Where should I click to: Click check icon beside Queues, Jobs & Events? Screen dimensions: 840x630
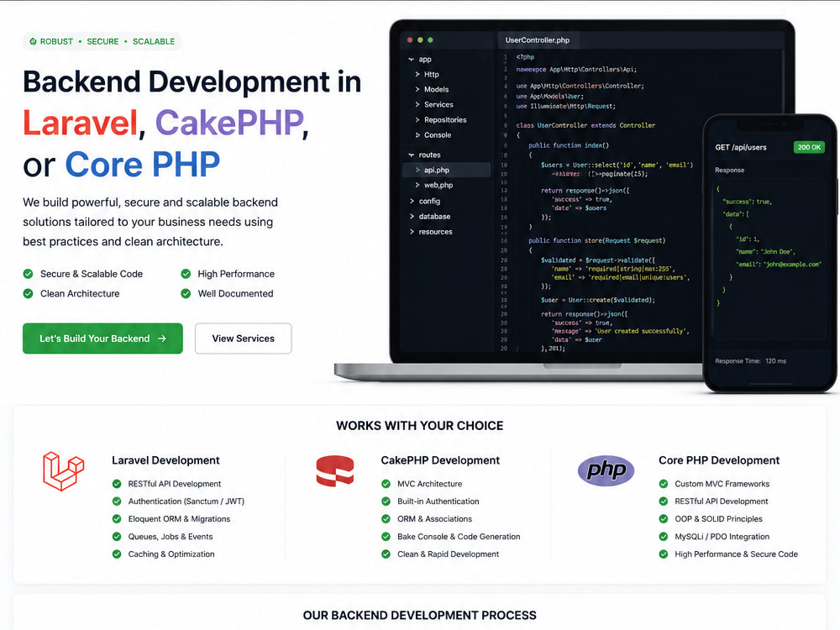tap(117, 537)
